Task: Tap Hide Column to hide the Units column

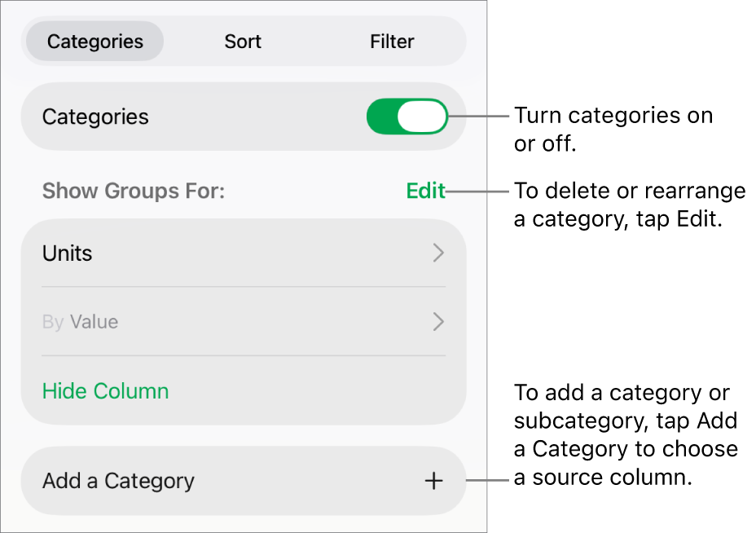Action: pyautogui.click(x=105, y=390)
